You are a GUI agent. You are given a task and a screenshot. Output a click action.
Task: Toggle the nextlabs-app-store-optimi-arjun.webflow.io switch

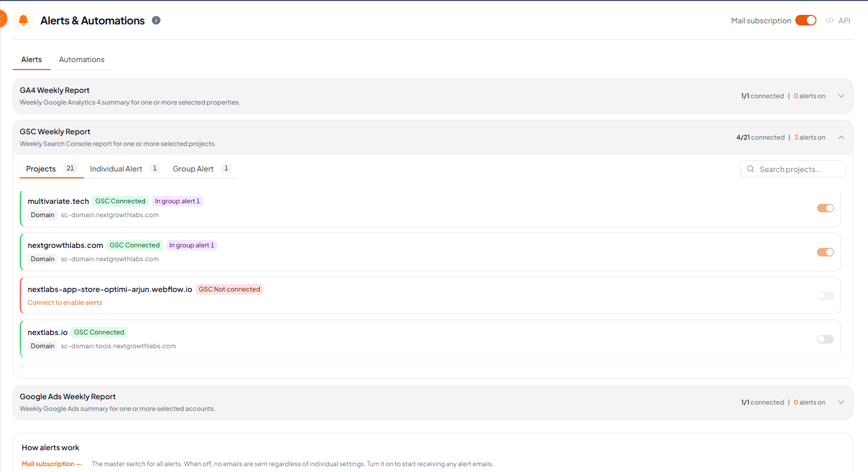826,296
